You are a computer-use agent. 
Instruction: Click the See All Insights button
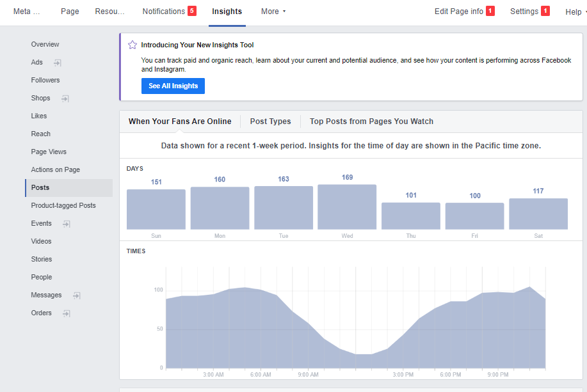point(173,86)
